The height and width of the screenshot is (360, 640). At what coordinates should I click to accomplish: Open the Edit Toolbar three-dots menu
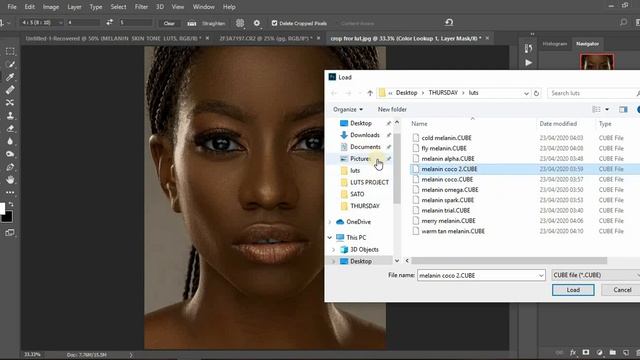click(10, 192)
